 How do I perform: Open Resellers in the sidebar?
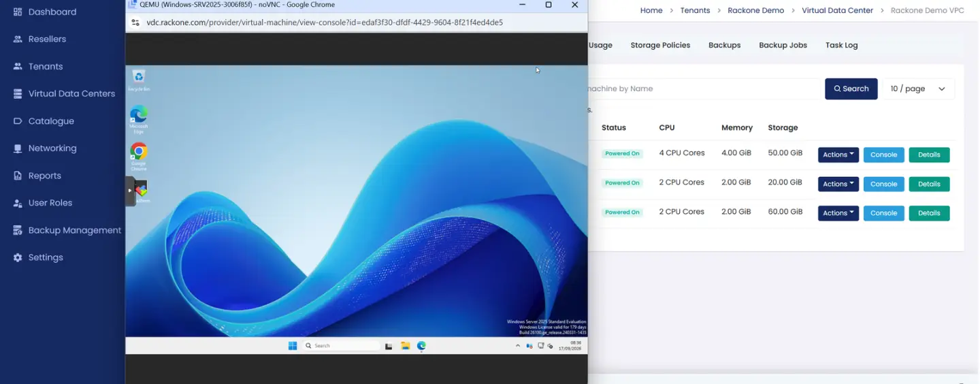coord(39,39)
